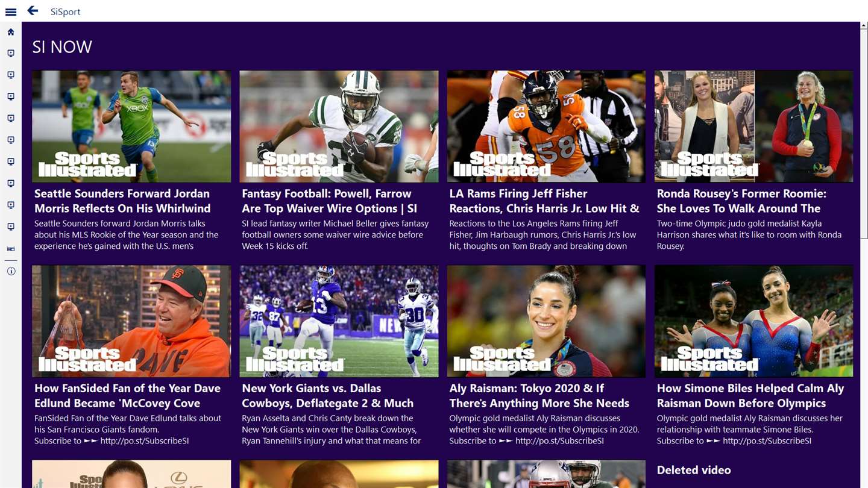The width and height of the screenshot is (868, 488).
Task: Select title 'New York Giants vs. Dallas Cowboys'
Action: pyautogui.click(x=327, y=395)
